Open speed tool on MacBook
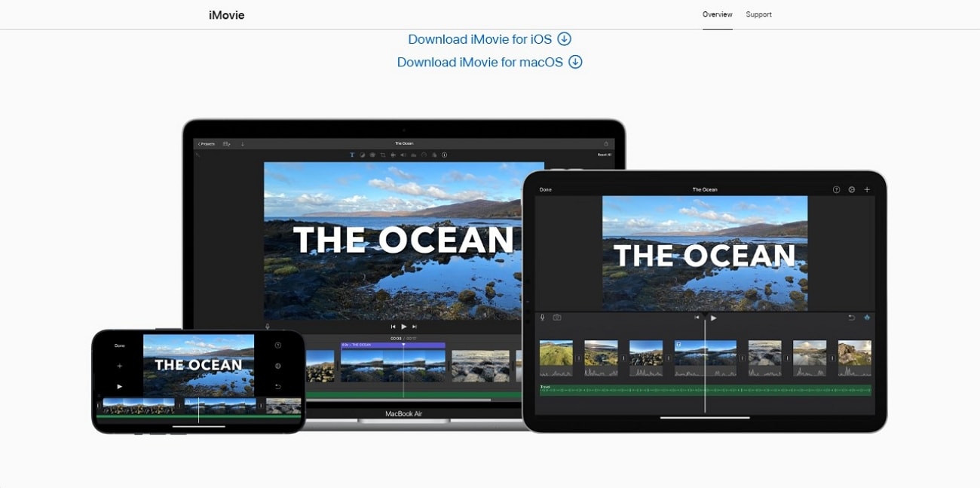This screenshot has width=980, height=488. click(424, 155)
